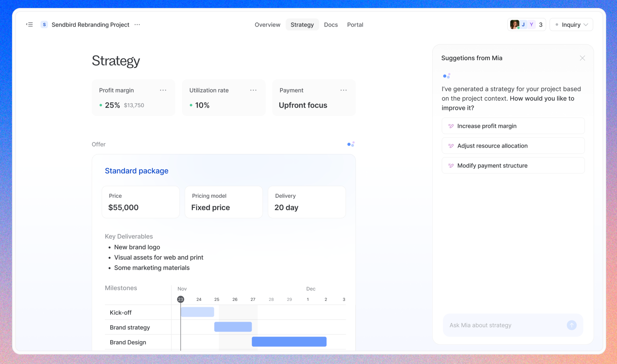Image resolution: width=617 pixels, height=364 pixels.
Task: Open the Portal tab
Action: [x=355, y=25]
